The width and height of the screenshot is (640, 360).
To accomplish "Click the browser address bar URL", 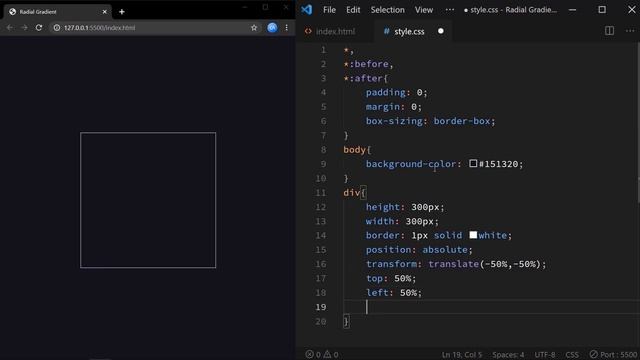I will click(100, 28).
